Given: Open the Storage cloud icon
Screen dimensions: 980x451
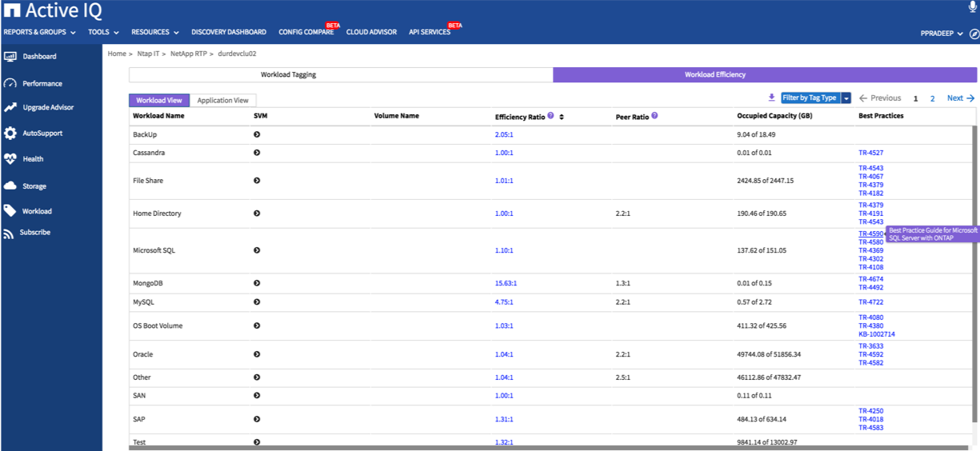Looking at the screenshot, I should [10, 186].
